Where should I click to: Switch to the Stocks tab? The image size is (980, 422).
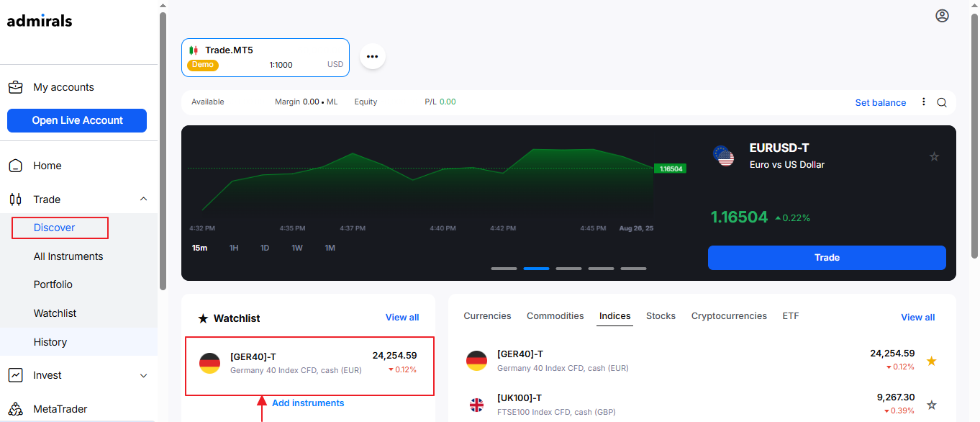coord(661,315)
